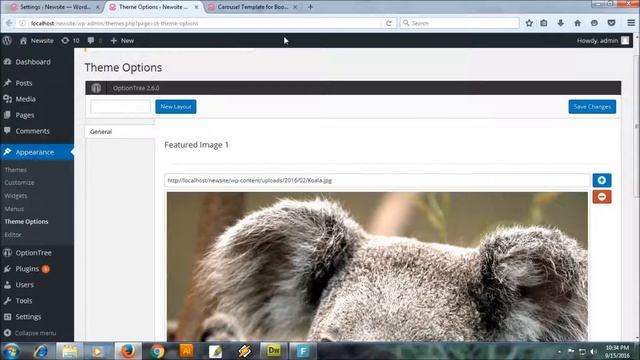Open Dreamweaver from taskbar

[273, 351]
